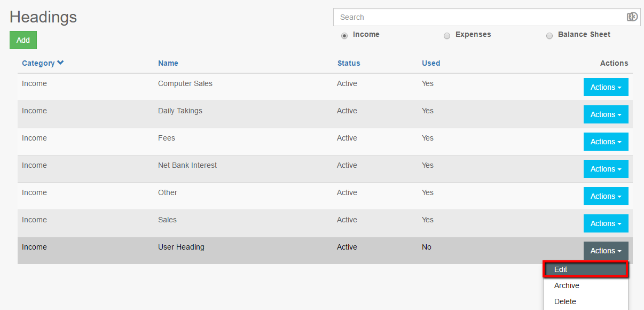This screenshot has height=310, width=644.
Task: Select the Expenses radio button
Action: (x=447, y=36)
